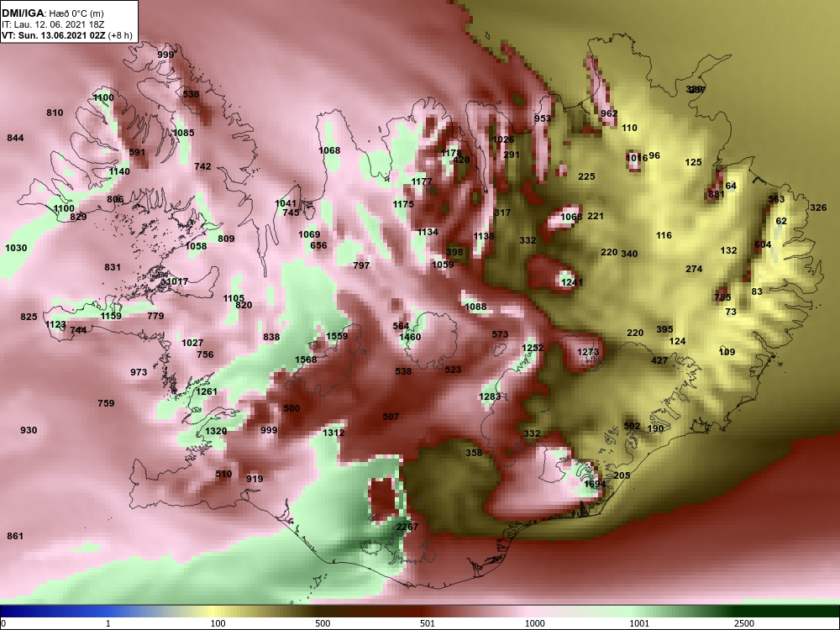Click the "1001" label on the color scale
840x630 pixels.
(639, 623)
